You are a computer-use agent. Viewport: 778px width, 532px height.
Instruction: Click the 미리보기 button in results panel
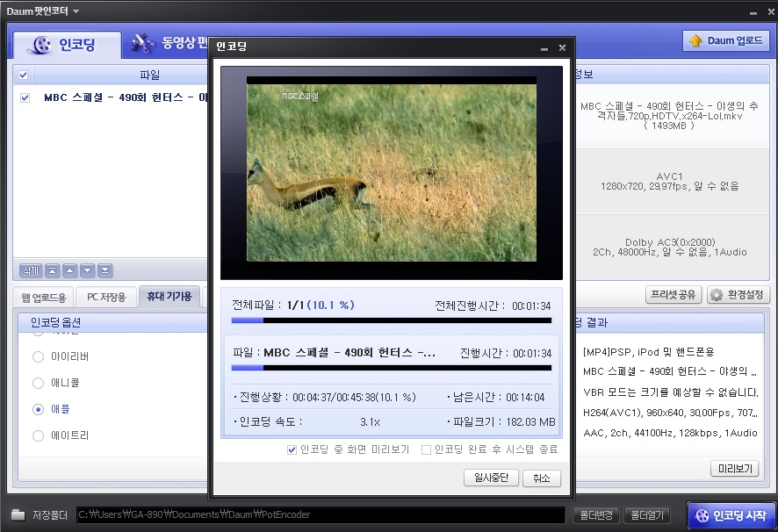(x=735, y=469)
